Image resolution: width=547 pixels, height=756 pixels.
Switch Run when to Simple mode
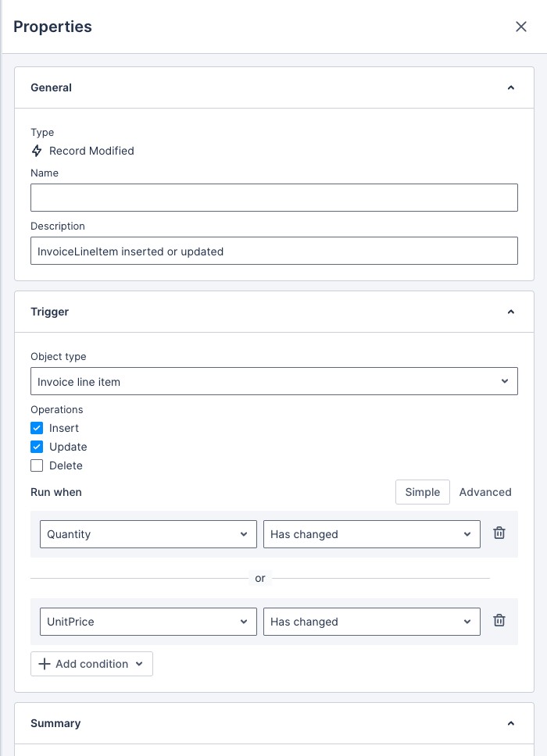pos(423,492)
